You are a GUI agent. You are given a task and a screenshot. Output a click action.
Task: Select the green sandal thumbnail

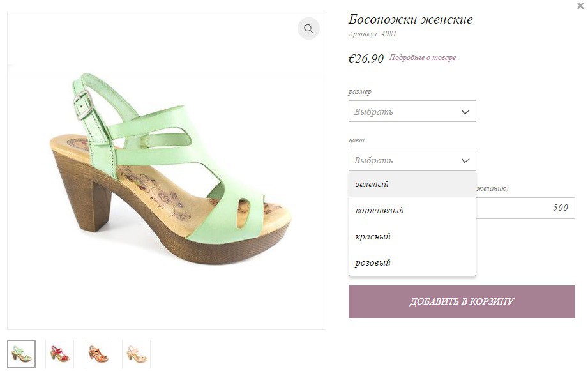(x=21, y=354)
